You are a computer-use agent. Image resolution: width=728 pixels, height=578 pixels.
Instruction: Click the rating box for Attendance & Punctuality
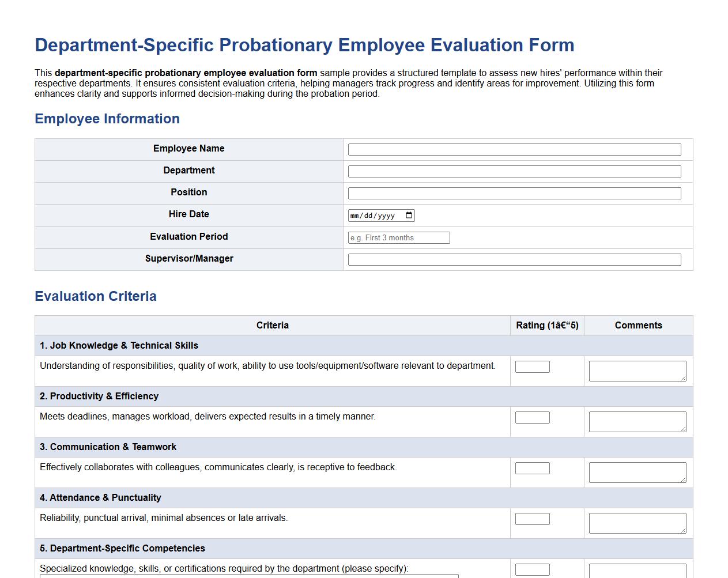(x=532, y=518)
